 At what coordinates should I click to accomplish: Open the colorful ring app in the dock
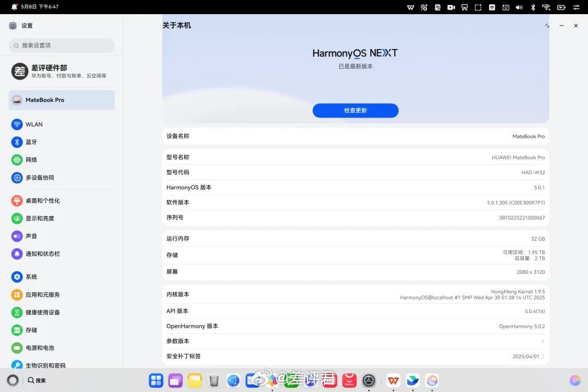coord(432,381)
